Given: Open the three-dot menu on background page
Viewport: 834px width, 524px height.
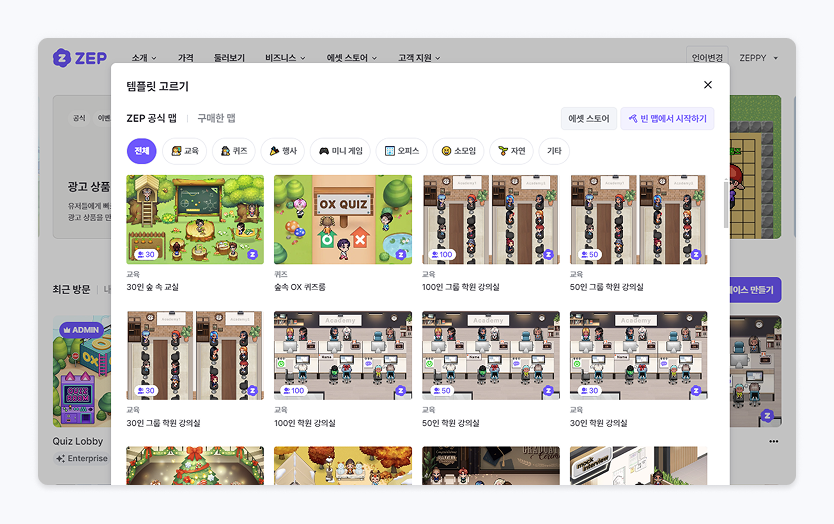Looking at the screenshot, I should click(x=773, y=441).
